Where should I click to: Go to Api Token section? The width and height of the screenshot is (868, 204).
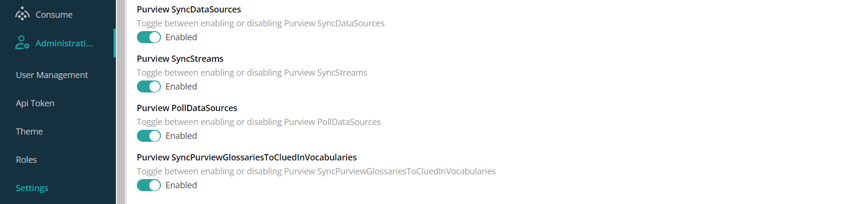(x=35, y=103)
